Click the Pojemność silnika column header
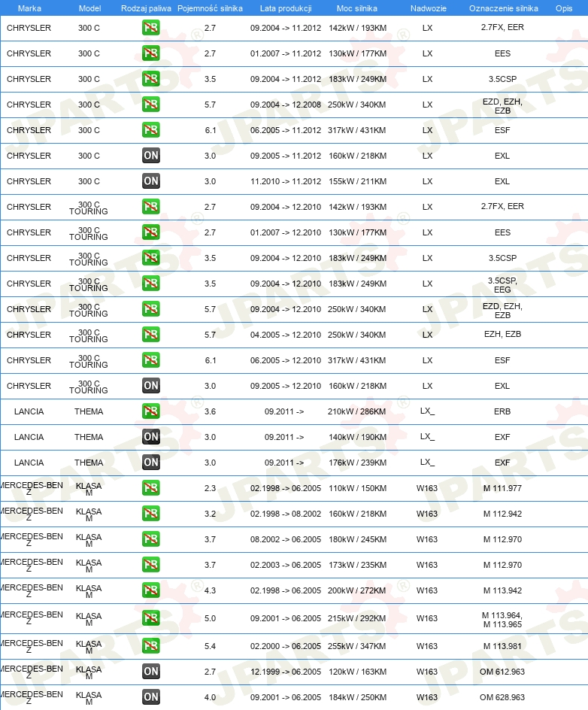The height and width of the screenshot is (710, 588). pos(210,8)
